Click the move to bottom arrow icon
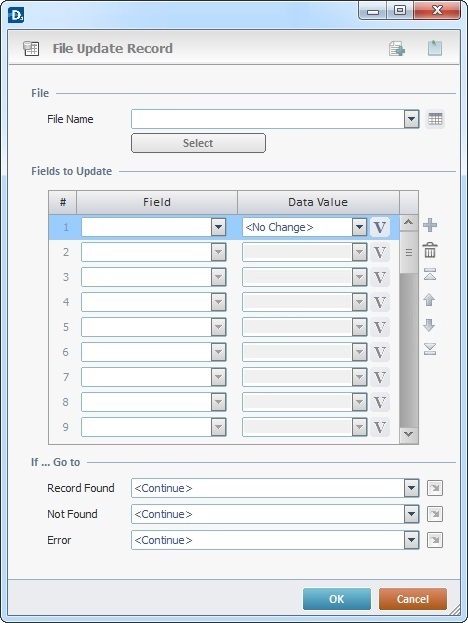Image resolution: width=468 pixels, height=623 pixels. [430, 349]
